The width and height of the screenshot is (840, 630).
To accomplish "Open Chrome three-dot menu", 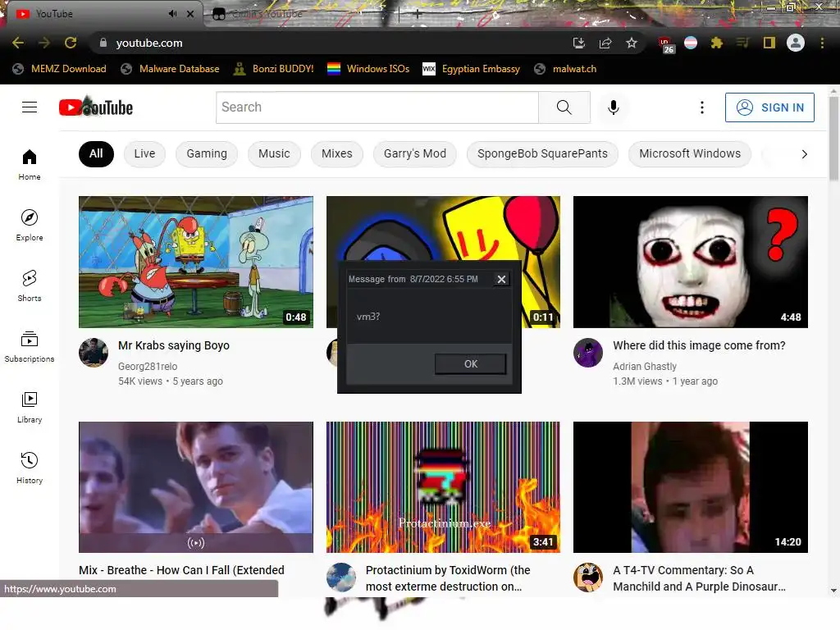I will 822,43.
